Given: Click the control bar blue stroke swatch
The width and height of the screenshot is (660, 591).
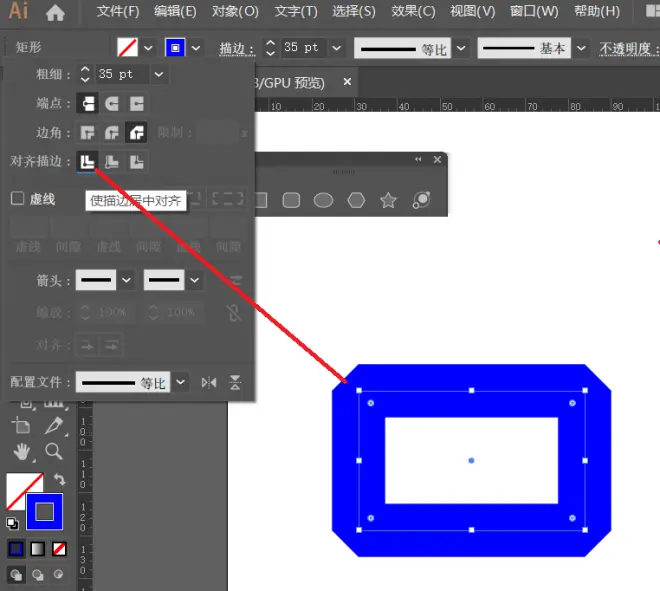Looking at the screenshot, I should pos(175,48).
